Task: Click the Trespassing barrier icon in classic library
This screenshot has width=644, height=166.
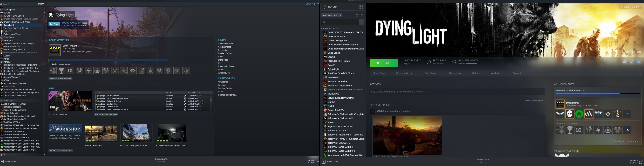Action: pyautogui.click(x=55, y=50)
